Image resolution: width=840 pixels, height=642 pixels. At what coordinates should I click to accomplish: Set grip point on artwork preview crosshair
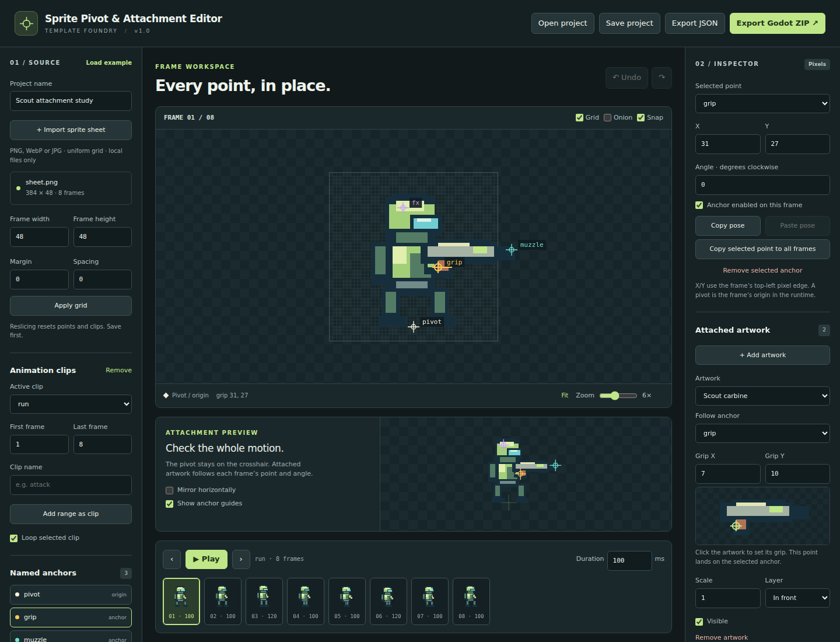736,526
